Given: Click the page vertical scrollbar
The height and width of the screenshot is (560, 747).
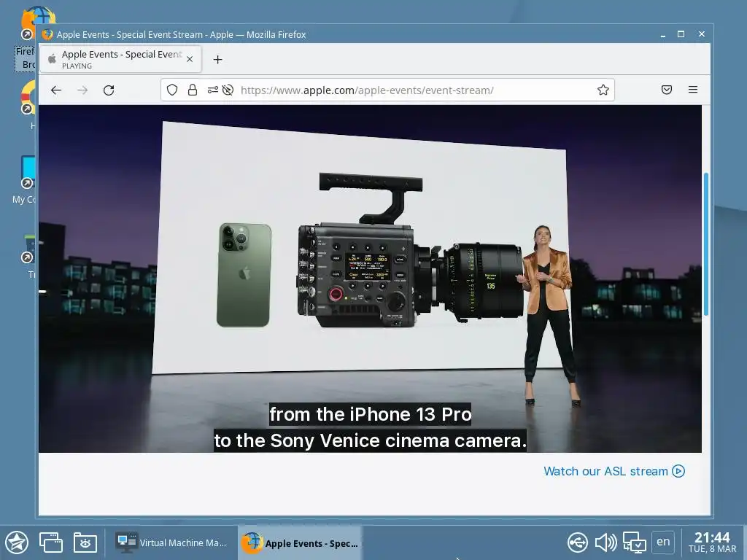Looking at the screenshot, I should tap(706, 244).
